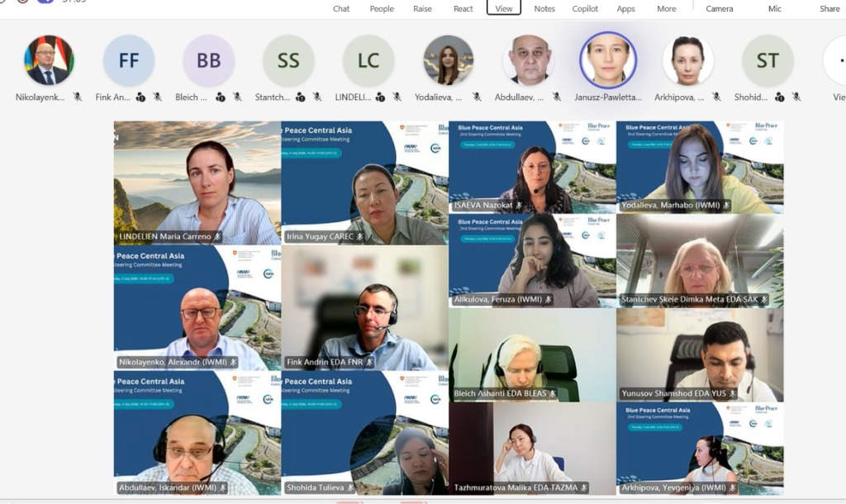846x504 pixels.
Task: Click the badge icon beside Fink An... name
Action: (x=140, y=97)
